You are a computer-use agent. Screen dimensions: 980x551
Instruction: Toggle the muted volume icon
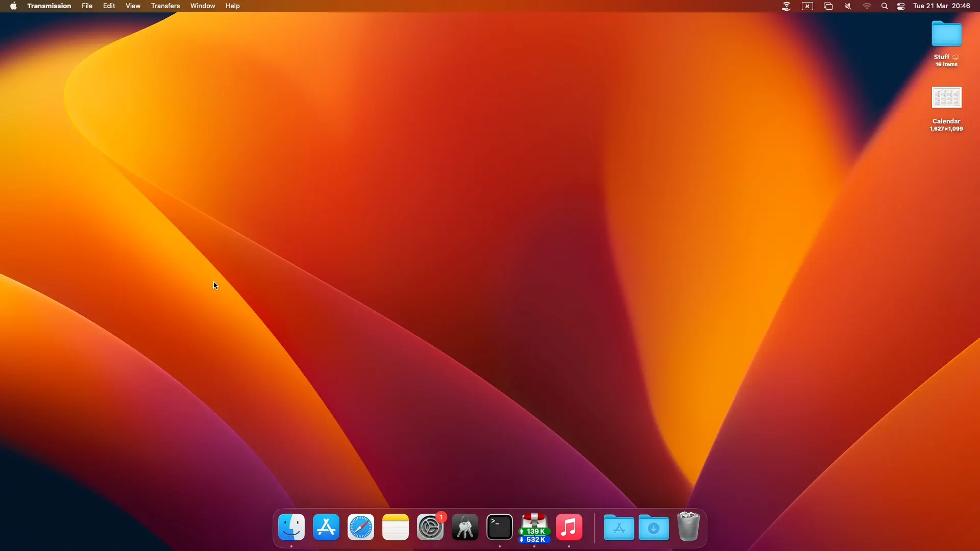click(848, 6)
